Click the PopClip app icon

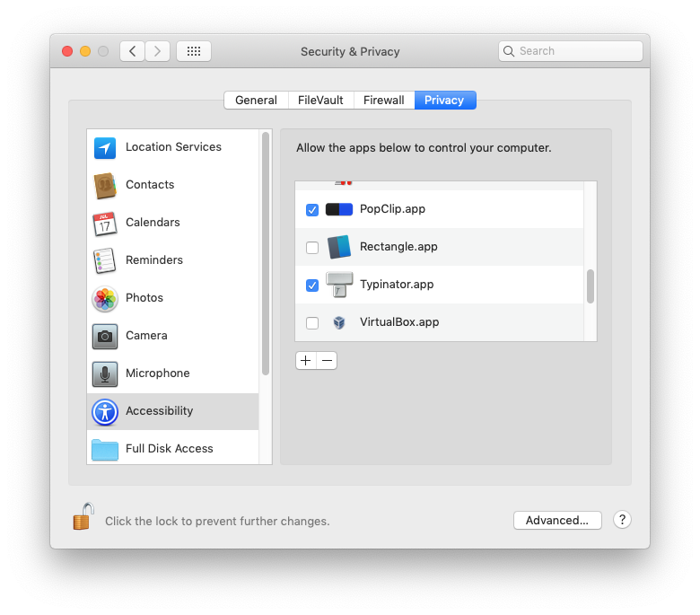pos(339,209)
